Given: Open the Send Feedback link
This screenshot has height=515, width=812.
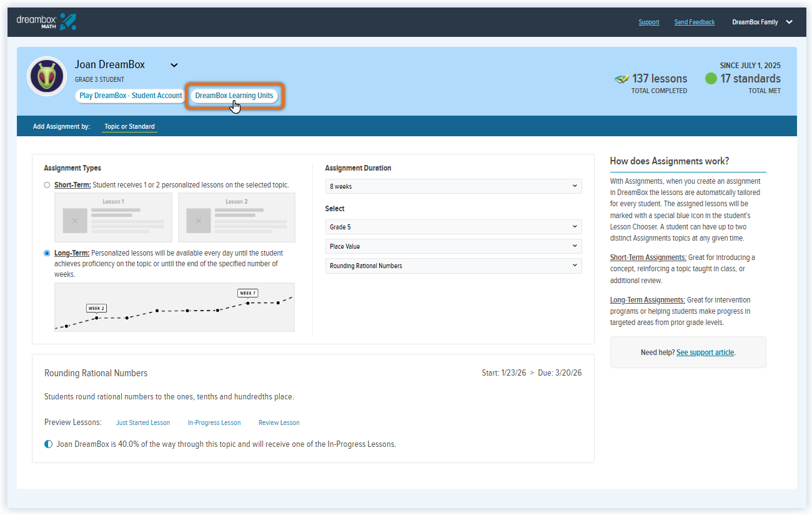Looking at the screenshot, I should pos(695,22).
